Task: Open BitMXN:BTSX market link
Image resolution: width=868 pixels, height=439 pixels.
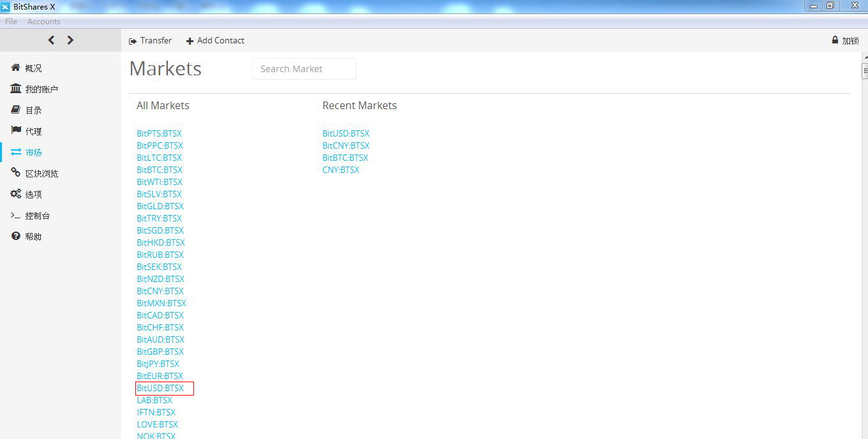Action: 161,303
